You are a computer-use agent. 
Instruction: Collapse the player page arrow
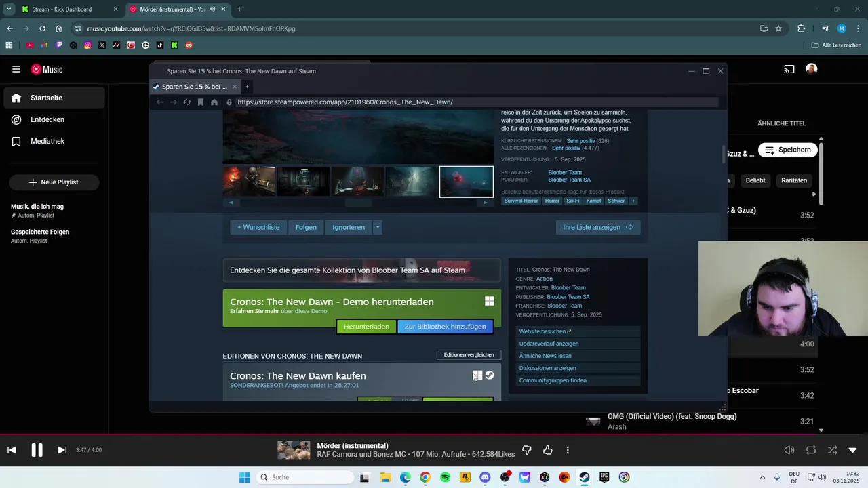pyautogui.click(x=852, y=450)
